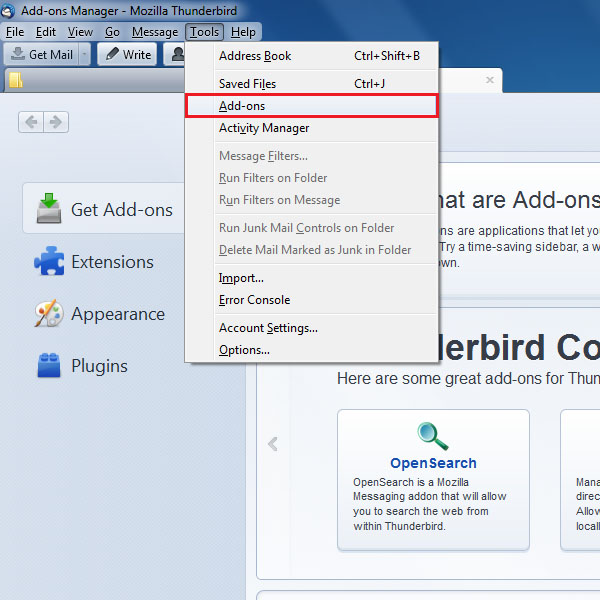Select the yellow folder tab icon
Viewport: 600px width, 600px height.
[16, 80]
